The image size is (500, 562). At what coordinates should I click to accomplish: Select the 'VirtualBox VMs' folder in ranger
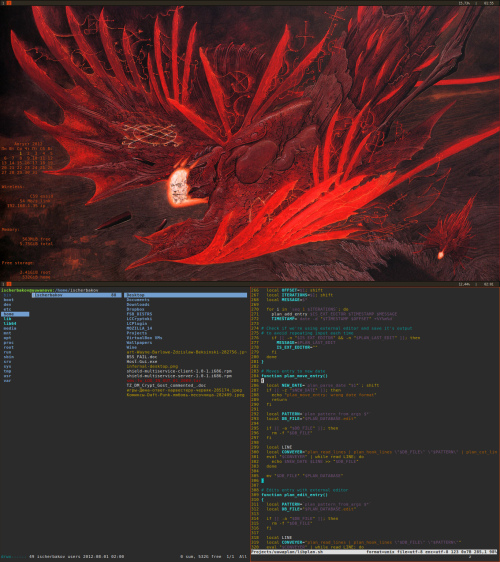point(144,338)
